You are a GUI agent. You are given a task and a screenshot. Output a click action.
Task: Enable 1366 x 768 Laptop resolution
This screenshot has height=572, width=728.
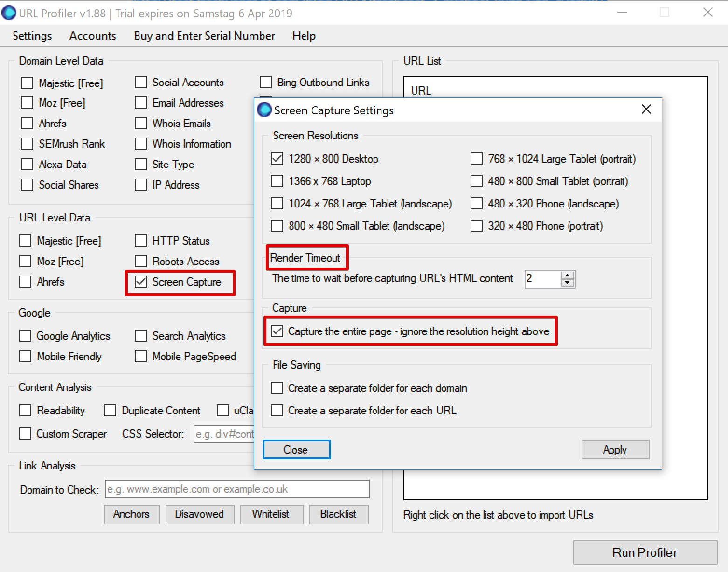tap(277, 181)
